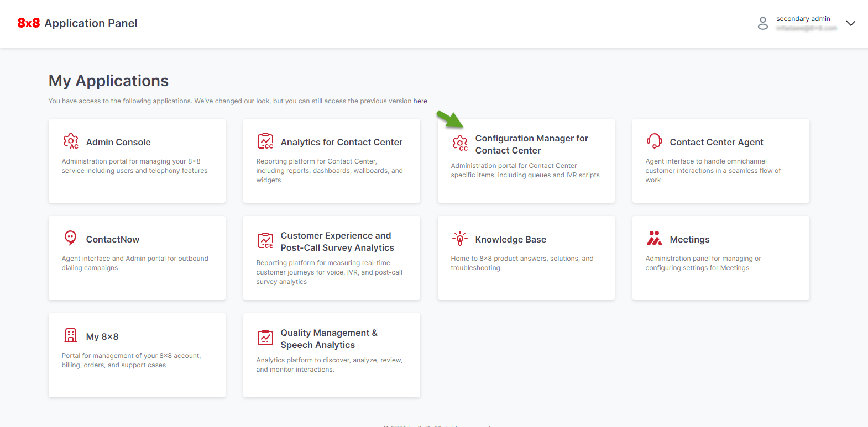Image resolution: width=868 pixels, height=427 pixels.
Task: Open the Admin Console title link
Action: click(x=118, y=142)
